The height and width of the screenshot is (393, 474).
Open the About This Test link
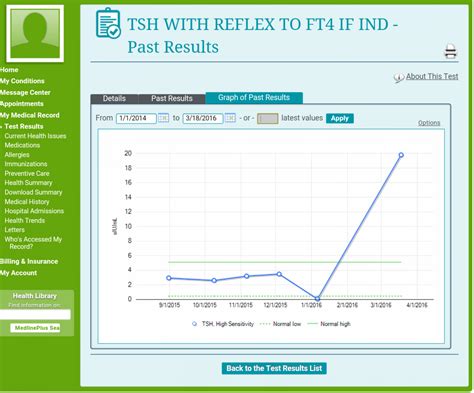click(x=432, y=76)
